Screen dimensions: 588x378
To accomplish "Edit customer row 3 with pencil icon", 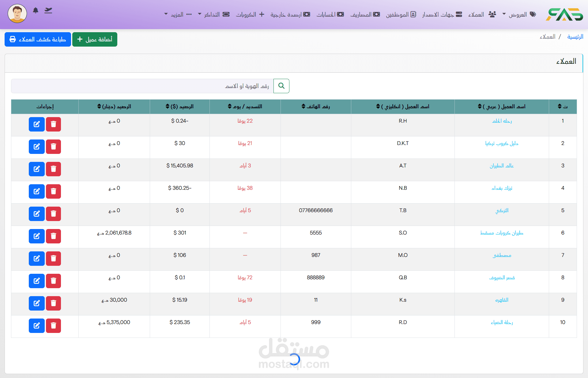I will pyautogui.click(x=36, y=169).
